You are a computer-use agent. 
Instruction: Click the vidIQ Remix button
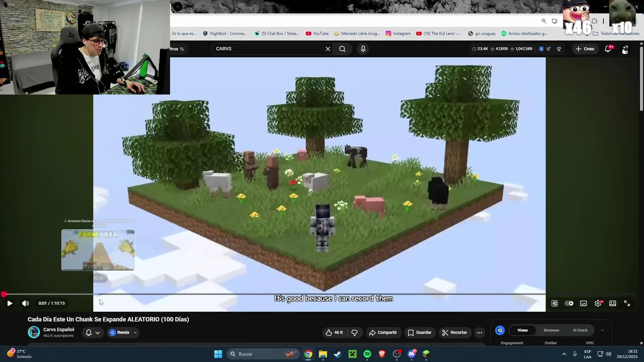click(119, 332)
